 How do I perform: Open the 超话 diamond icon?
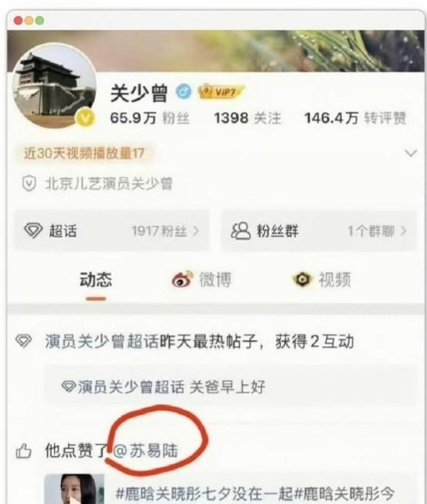[x=33, y=231]
